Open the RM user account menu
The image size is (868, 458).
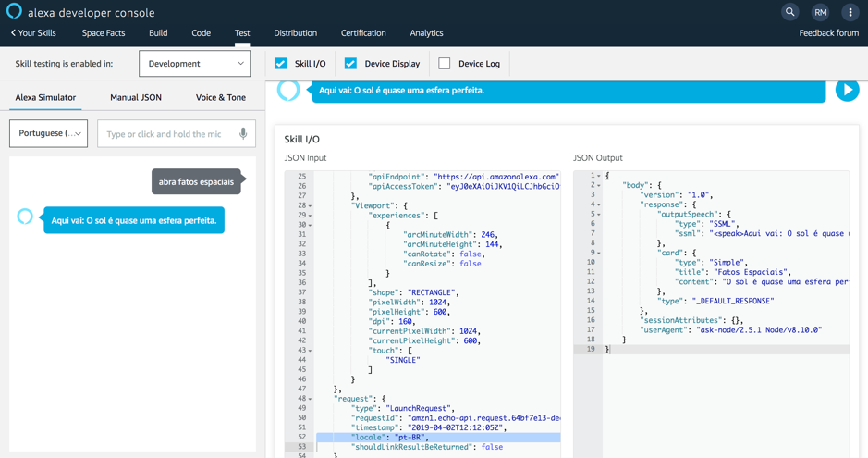pos(820,12)
